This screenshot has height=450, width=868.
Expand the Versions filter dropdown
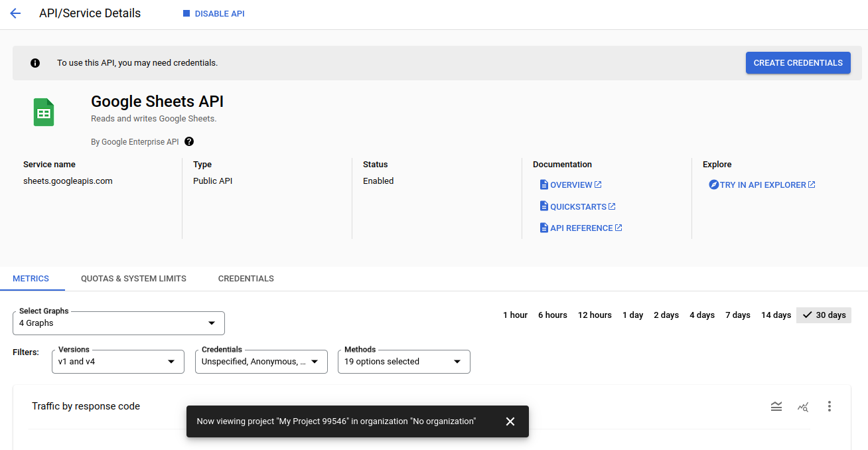(x=118, y=362)
